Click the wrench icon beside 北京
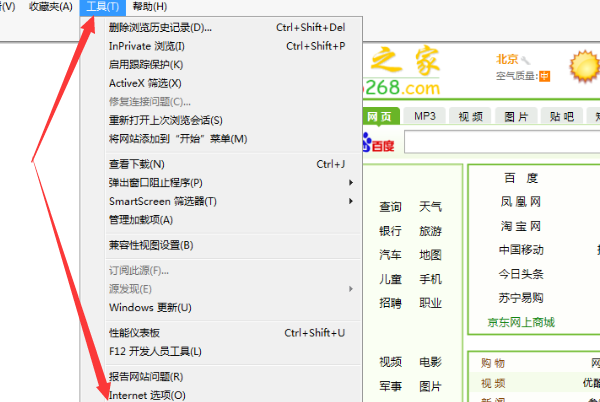The height and width of the screenshot is (402, 600). [x=525, y=60]
